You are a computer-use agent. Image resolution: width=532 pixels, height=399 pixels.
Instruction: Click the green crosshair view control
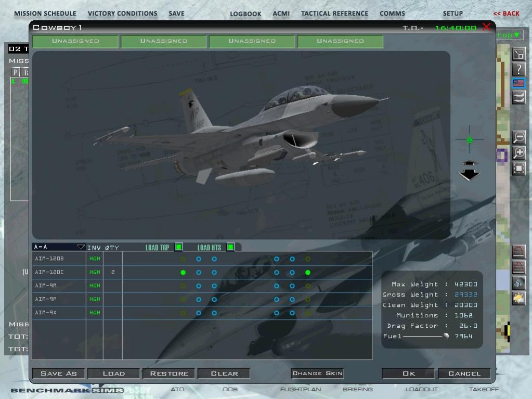point(470,139)
